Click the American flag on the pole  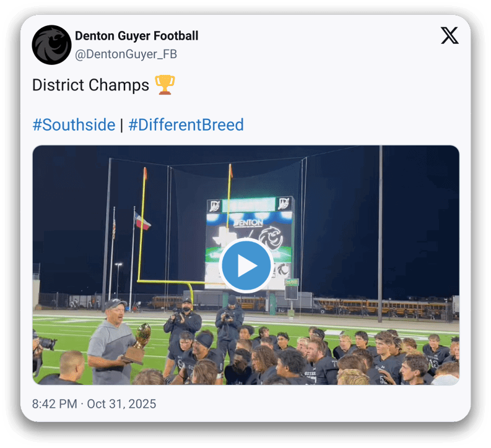114,227
